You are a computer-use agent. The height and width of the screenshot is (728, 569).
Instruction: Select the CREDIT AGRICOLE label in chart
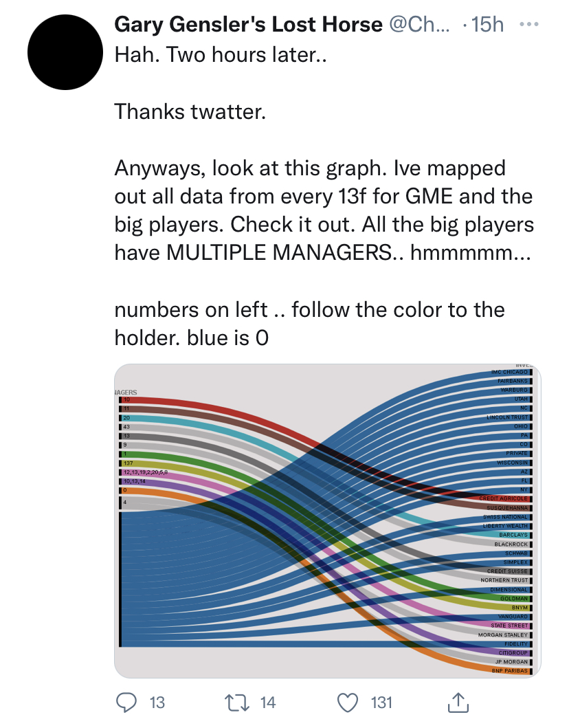pos(504,498)
